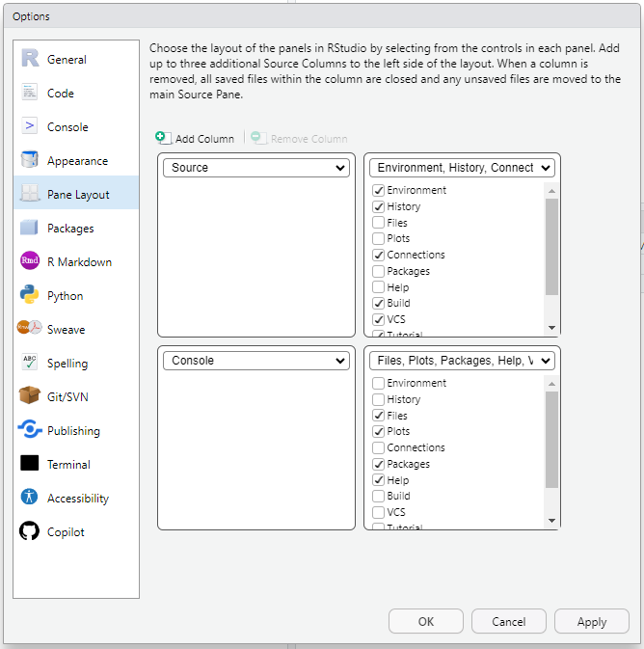Open Python settings via snake icon
644x649 pixels.
click(30, 295)
